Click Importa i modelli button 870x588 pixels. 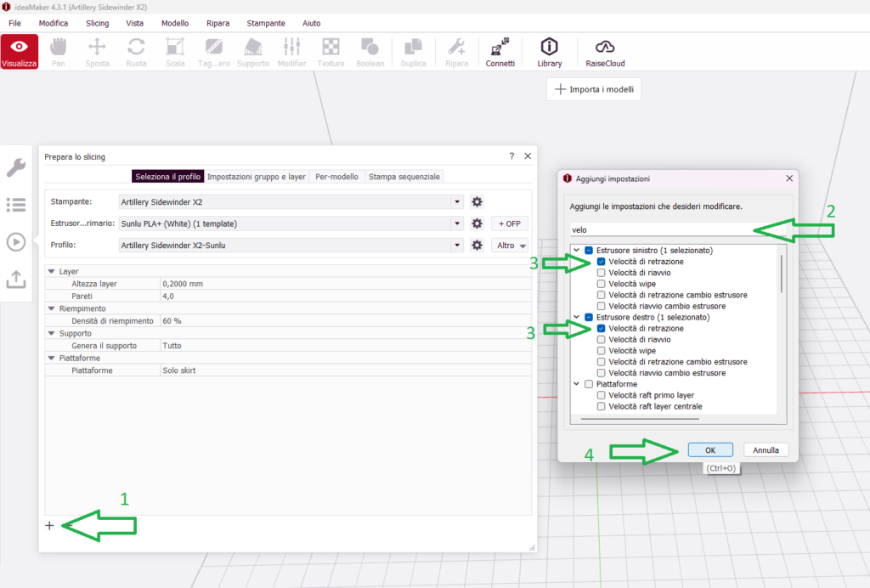(594, 89)
